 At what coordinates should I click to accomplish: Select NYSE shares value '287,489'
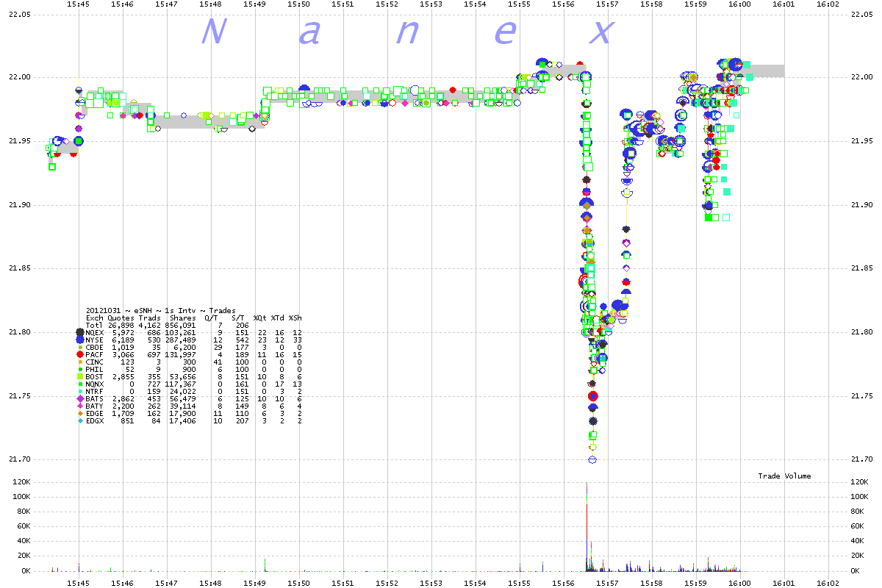(x=181, y=340)
